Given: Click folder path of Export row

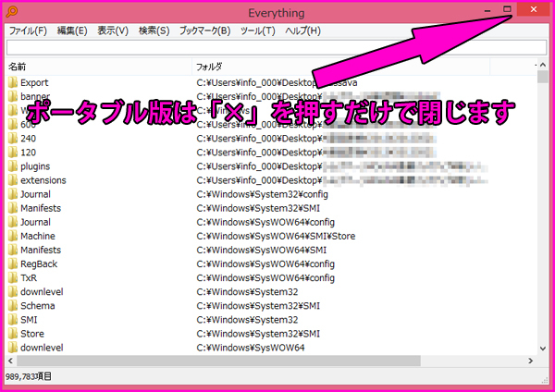Looking at the screenshot, I should coord(277,82).
